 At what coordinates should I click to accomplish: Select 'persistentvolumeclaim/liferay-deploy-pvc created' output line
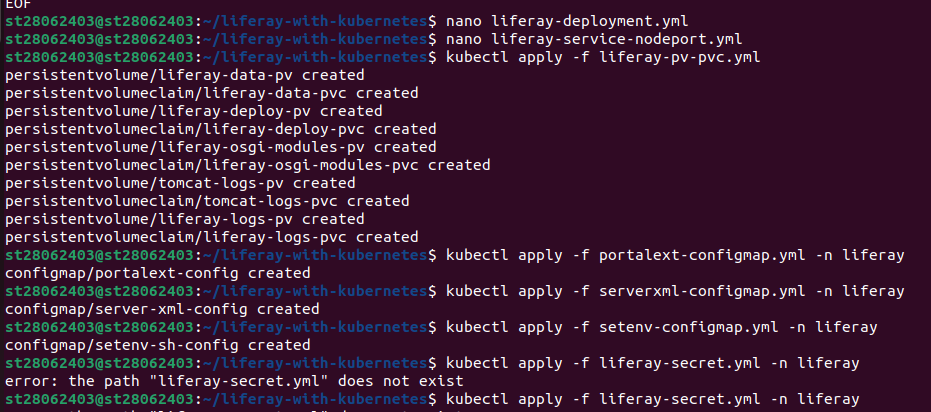coord(220,129)
